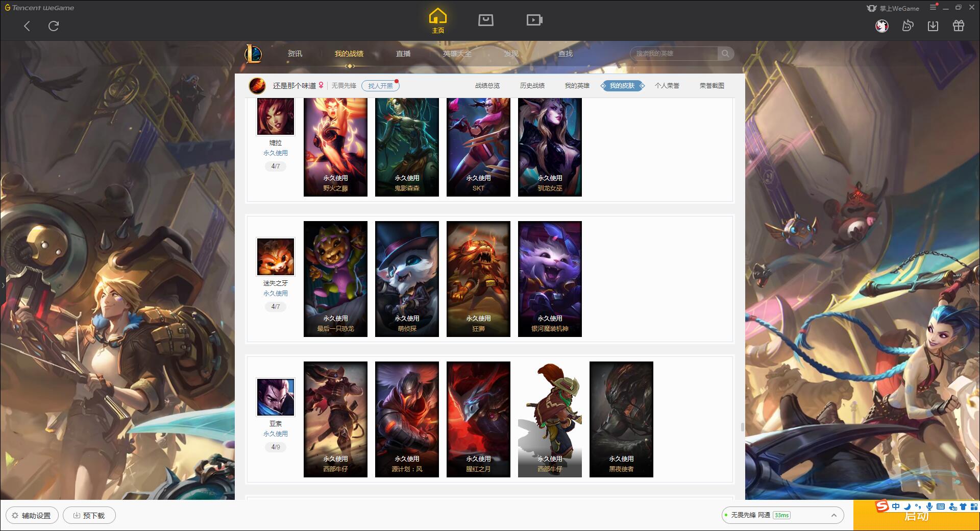Go back with the left arrow icon
Screen dimensions: 980x531
27,26
